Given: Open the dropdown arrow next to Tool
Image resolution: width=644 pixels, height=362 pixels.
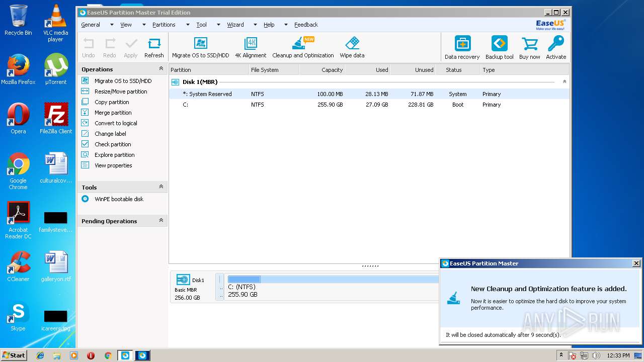Looking at the screenshot, I should coord(219,25).
